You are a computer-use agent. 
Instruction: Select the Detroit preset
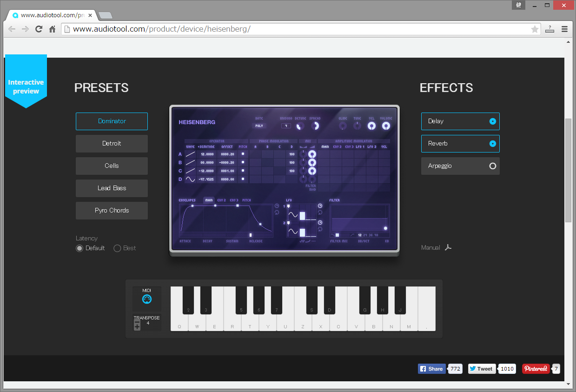coord(112,144)
